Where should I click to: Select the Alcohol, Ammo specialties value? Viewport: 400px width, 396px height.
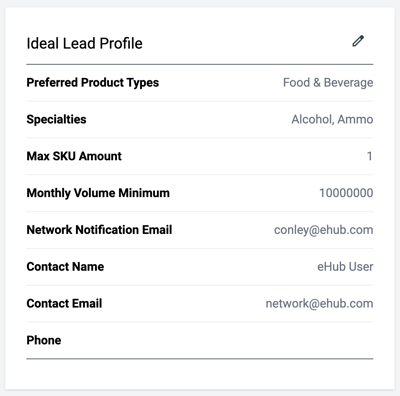click(x=332, y=119)
